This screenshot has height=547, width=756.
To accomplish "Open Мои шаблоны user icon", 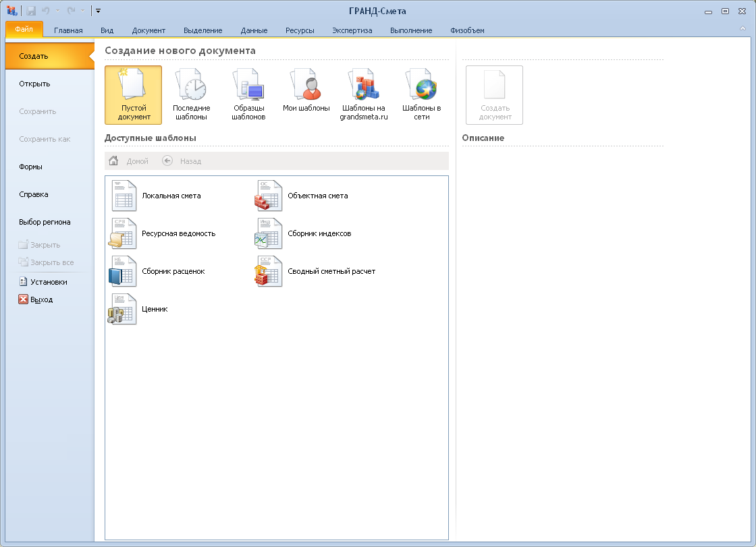I will 306,84.
